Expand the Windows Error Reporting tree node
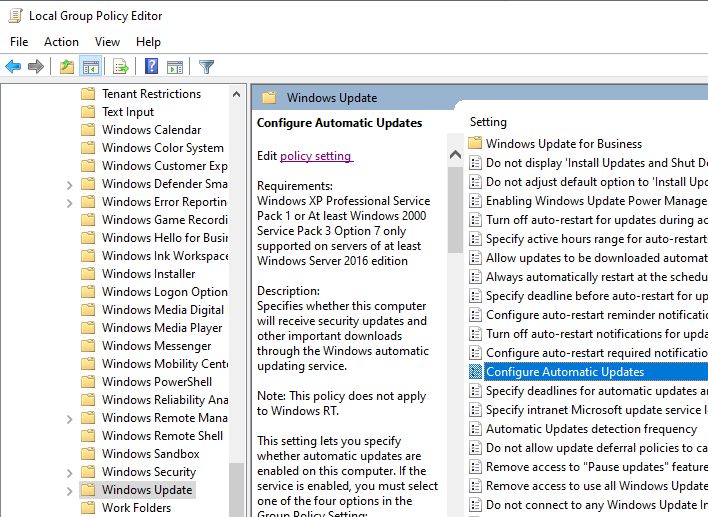This screenshot has height=517, width=708. pos(69,203)
